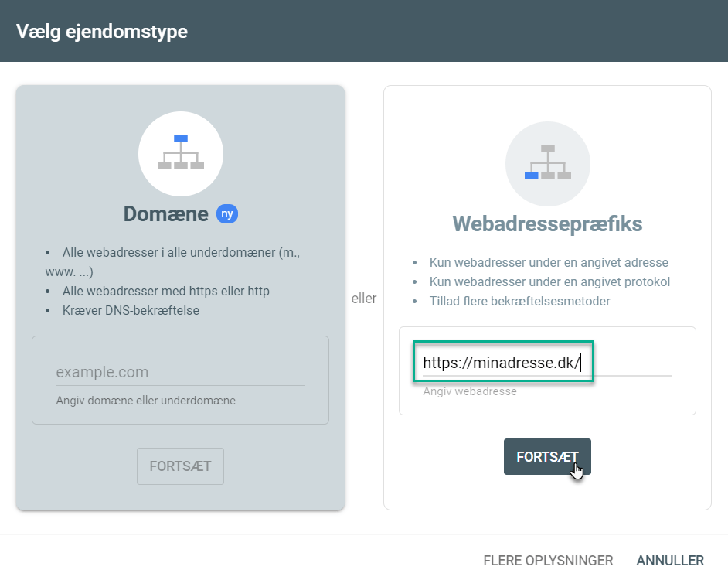Open FLERE OPLYSNINGER
This screenshot has width=728, height=580.
click(548, 560)
